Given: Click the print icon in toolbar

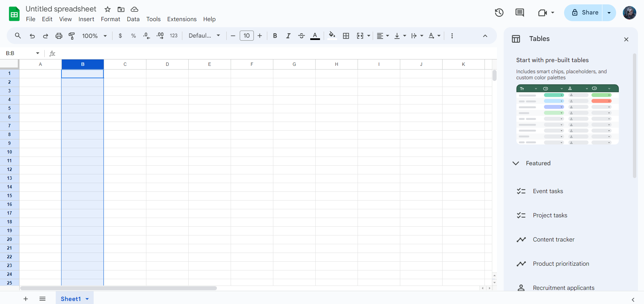Looking at the screenshot, I should (59, 36).
